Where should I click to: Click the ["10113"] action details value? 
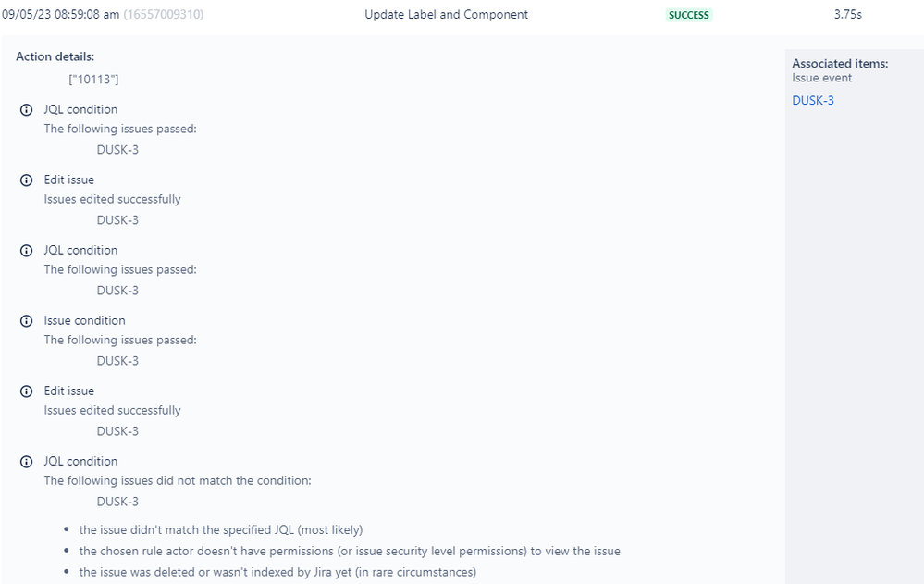93,80
